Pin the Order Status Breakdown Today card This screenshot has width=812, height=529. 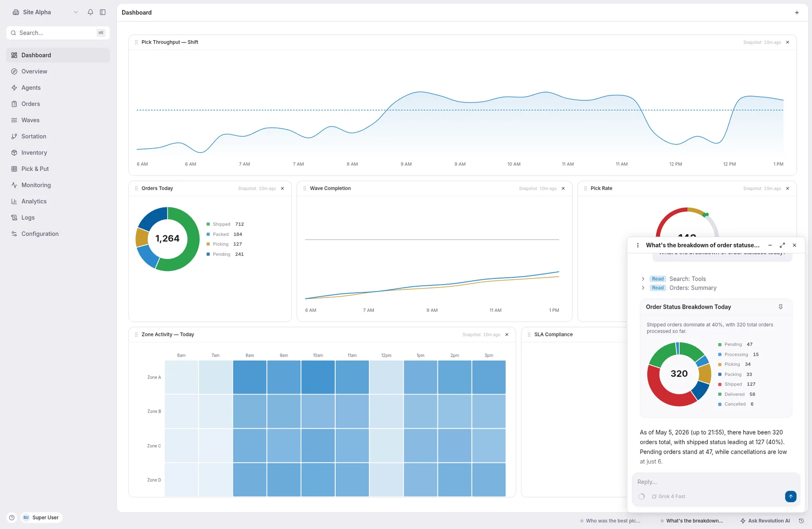(x=780, y=307)
